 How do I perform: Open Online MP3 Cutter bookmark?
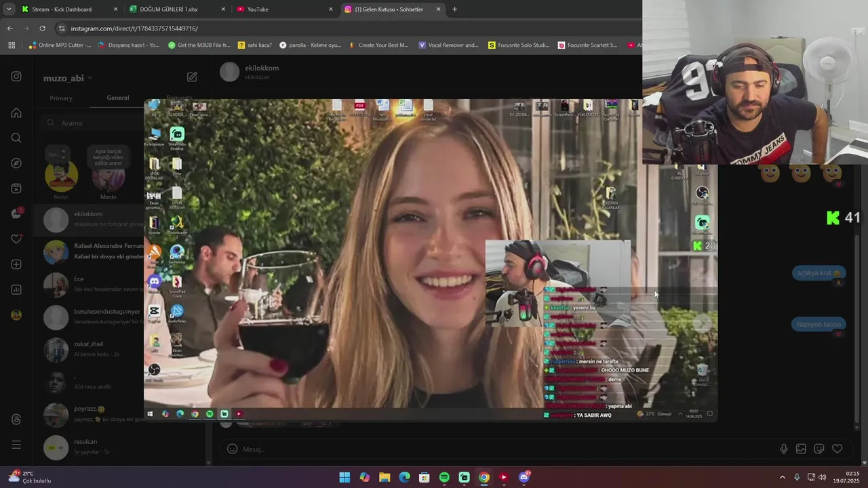[x=60, y=45]
